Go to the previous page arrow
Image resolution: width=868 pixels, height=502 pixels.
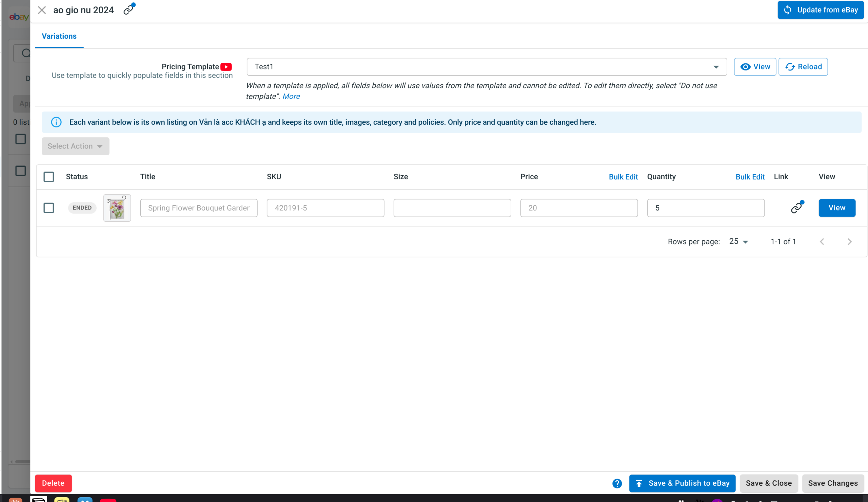pos(822,242)
